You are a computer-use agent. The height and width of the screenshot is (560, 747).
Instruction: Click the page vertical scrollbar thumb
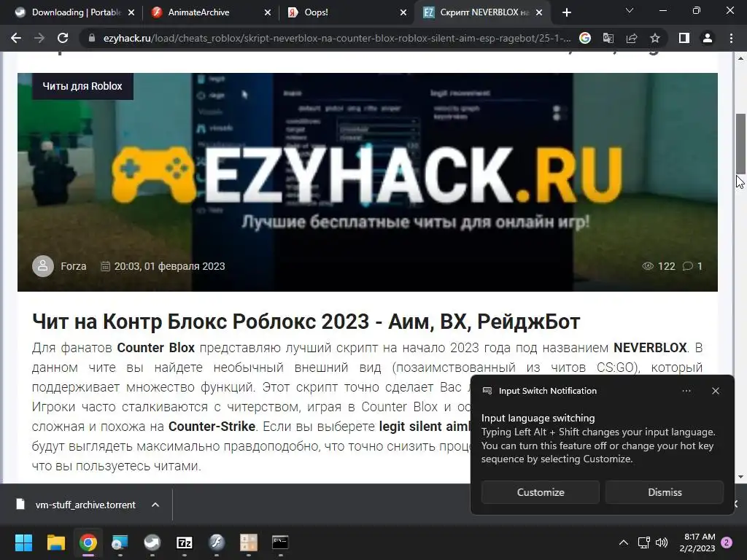[741, 144]
